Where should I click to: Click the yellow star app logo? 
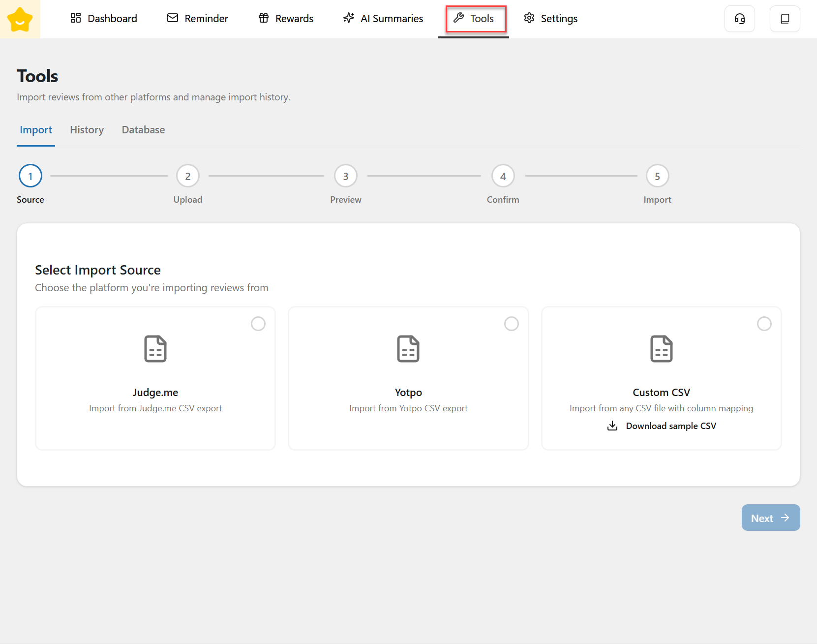pos(20,19)
